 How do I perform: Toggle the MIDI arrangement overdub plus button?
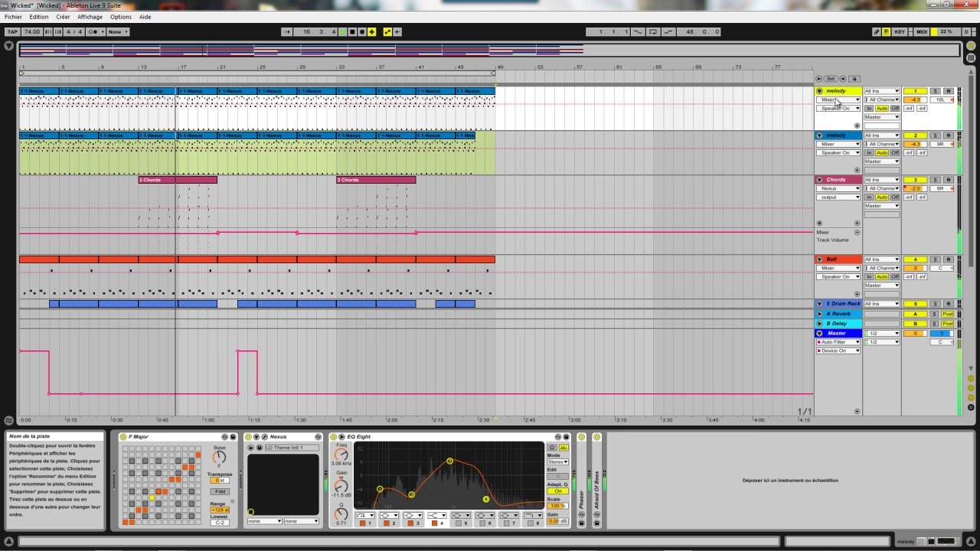371,32
